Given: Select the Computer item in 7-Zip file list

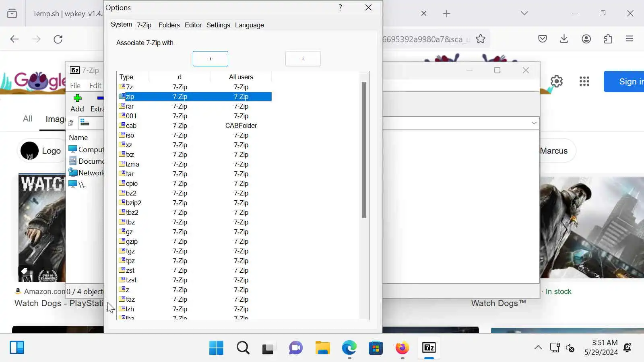Looking at the screenshot, I should coord(86,150).
